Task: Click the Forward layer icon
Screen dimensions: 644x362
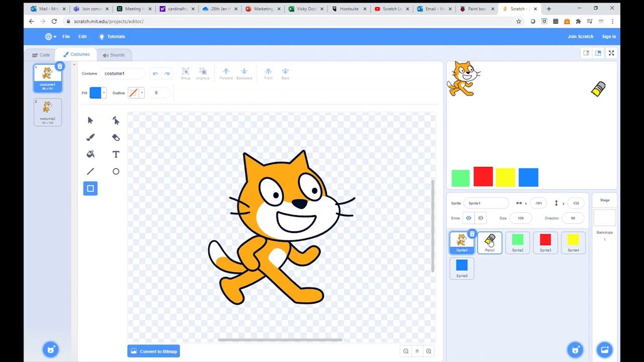Action: point(226,73)
